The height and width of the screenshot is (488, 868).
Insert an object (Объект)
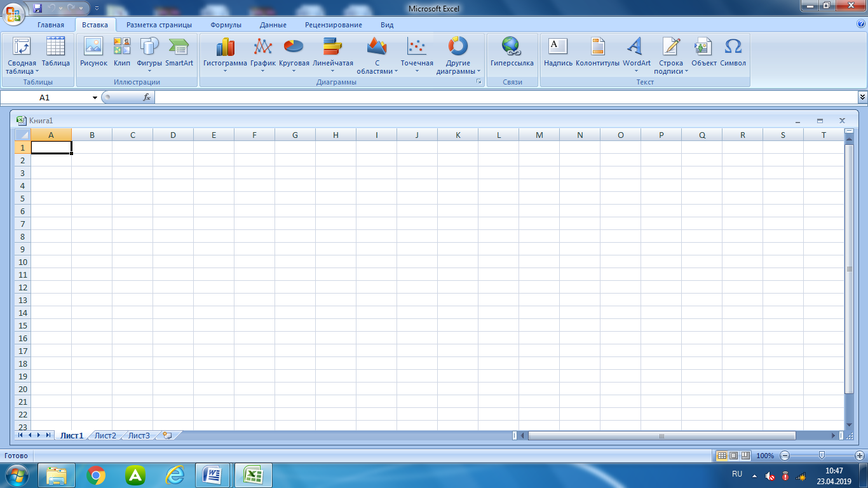pos(704,51)
